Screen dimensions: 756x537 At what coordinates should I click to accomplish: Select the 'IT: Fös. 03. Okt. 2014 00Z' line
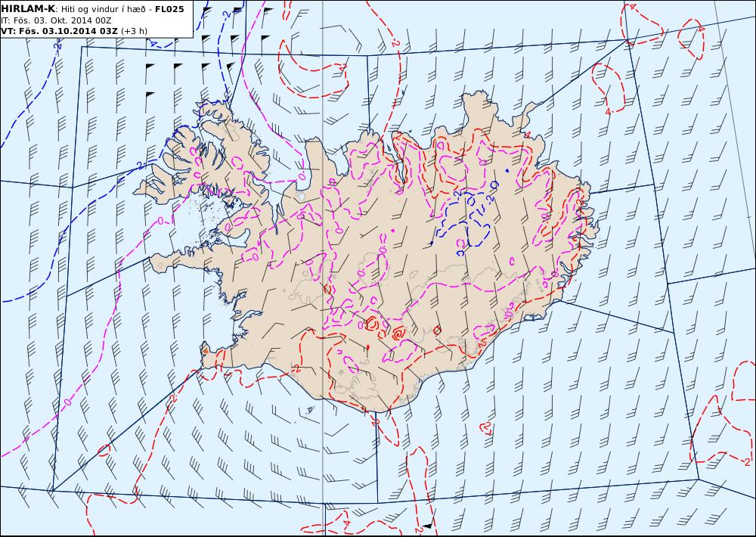[57, 20]
